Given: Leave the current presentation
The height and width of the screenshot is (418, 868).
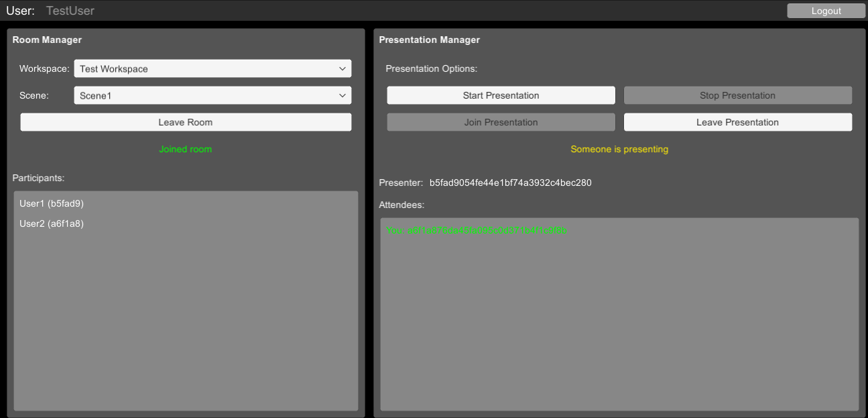Looking at the screenshot, I should pyautogui.click(x=737, y=122).
